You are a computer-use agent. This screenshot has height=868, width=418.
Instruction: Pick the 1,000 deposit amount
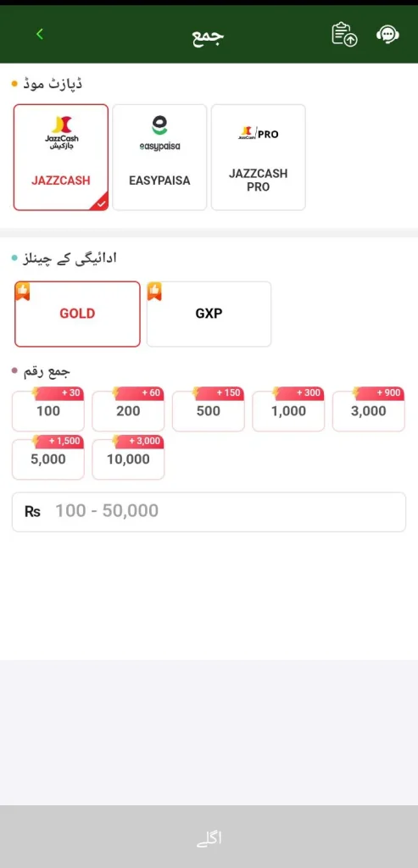[x=288, y=411]
